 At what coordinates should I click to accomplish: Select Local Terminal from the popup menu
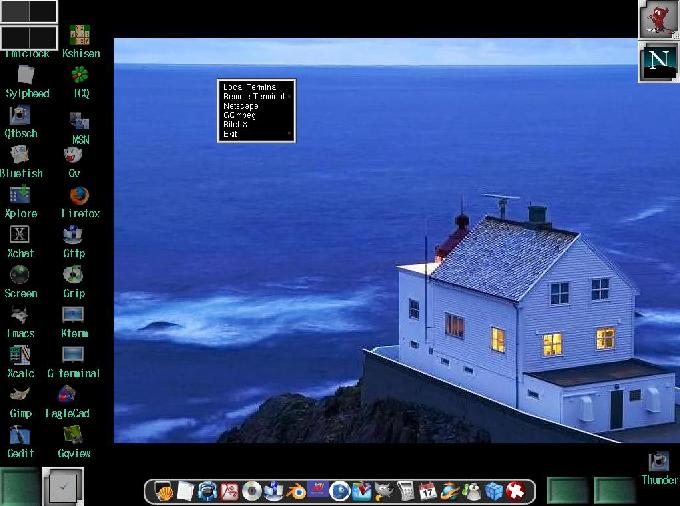[250, 87]
